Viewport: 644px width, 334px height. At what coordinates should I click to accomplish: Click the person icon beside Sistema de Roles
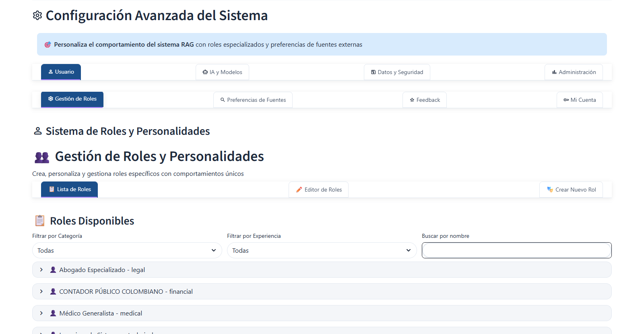pyautogui.click(x=38, y=131)
